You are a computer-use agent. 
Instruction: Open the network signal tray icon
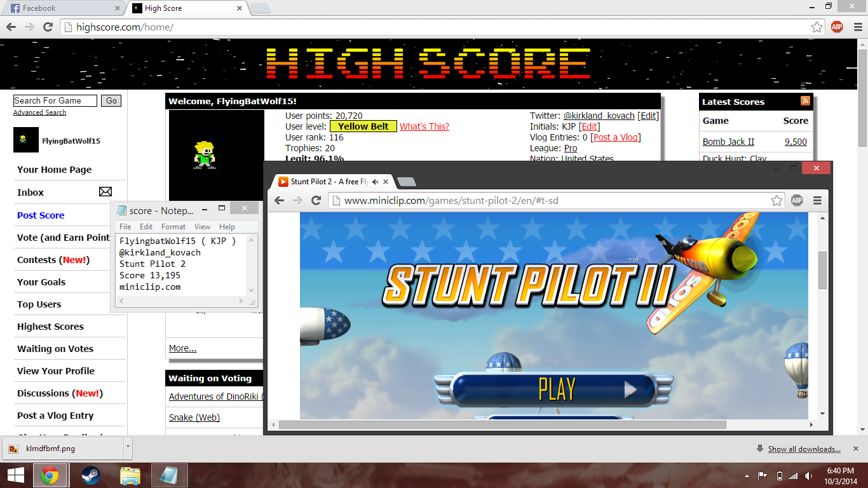[x=793, y=476]
